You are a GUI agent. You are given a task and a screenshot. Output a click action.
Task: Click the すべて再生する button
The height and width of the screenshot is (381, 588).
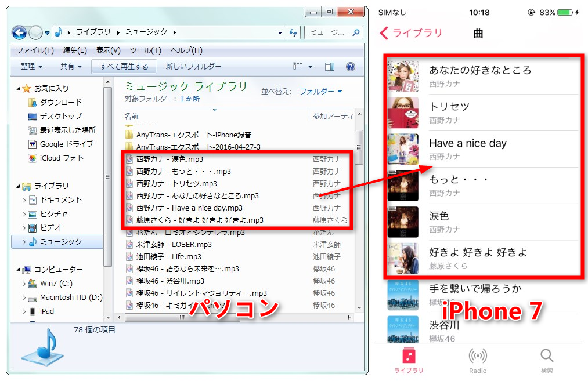pyautogui.click(x=124, y=67)
